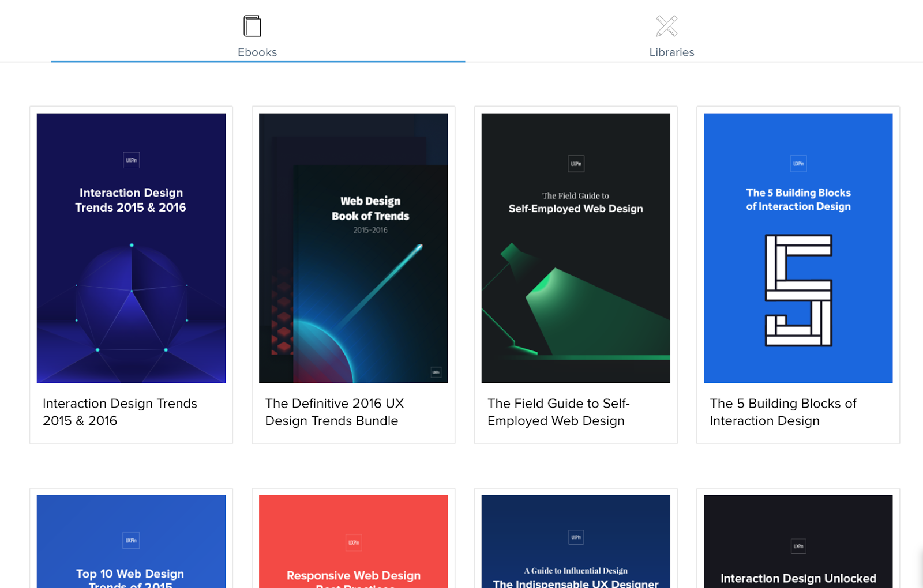Click the Ebooks book icon
The height and width of the screenshot is (588, 923).
[250, 25]
